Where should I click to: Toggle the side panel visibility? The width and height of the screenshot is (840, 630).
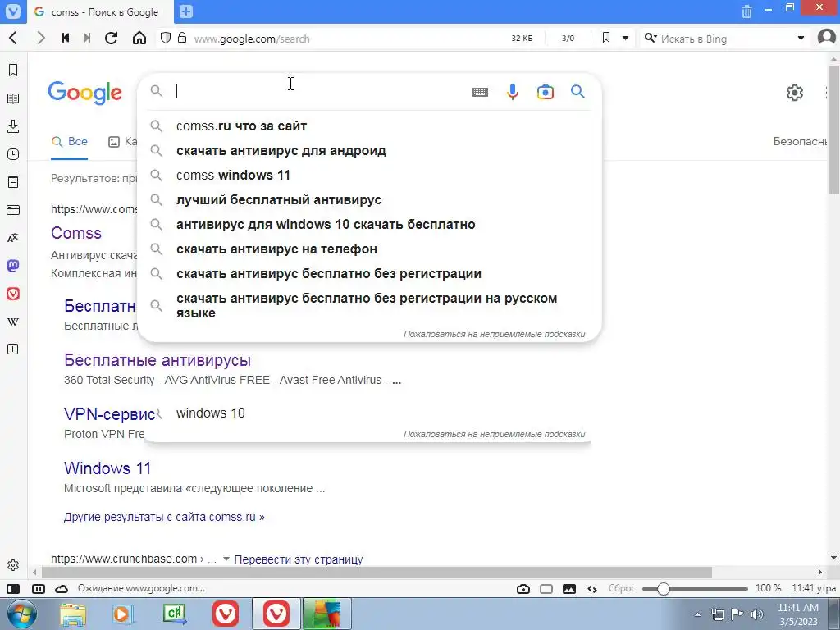click(13, 589)
